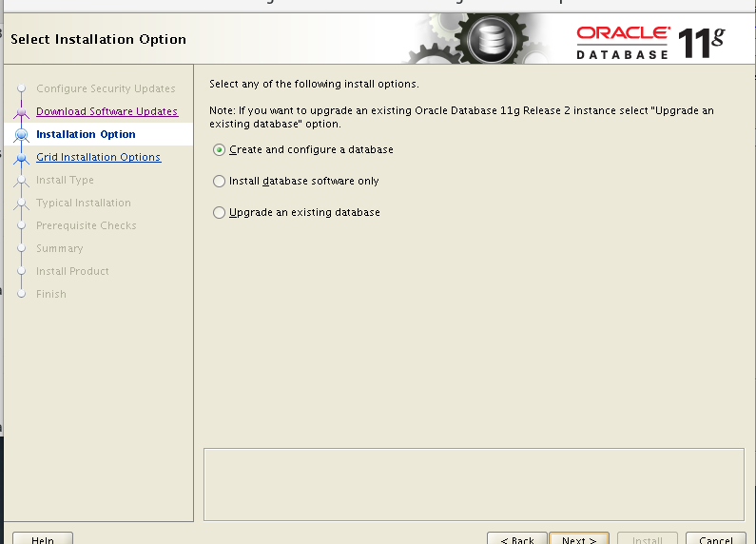This screenshot has height=544, width=756.
Task: Click the Prerequisite Checks step marker
Action: click(x=21, y=225)
